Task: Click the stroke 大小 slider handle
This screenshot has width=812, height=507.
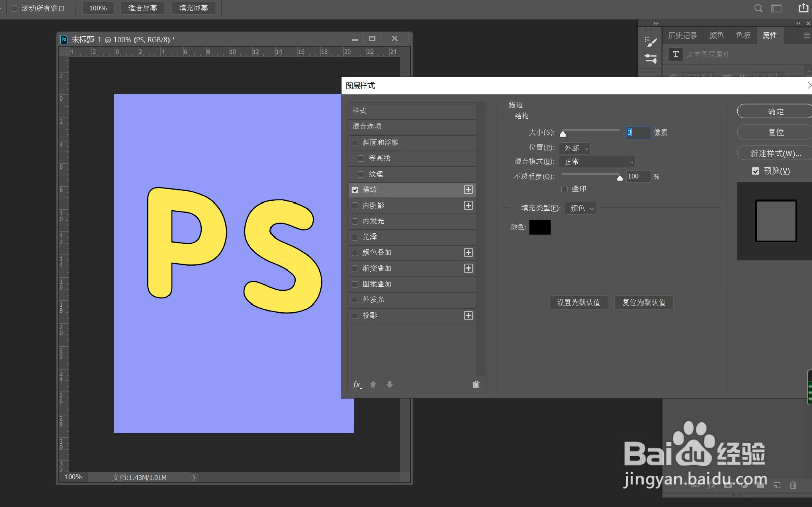Action: pyautogui.click(x=563, y=134)
